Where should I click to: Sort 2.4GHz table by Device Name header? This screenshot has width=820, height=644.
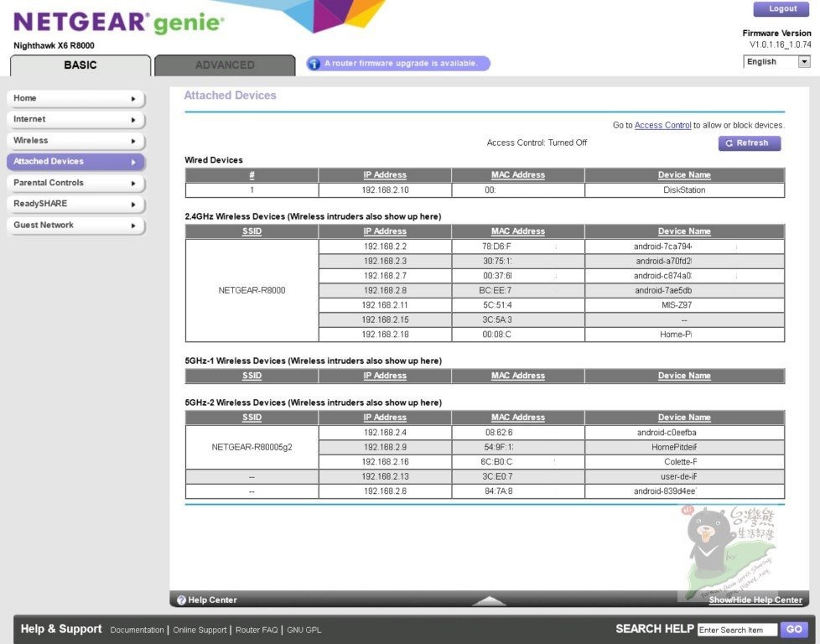(x=684, y=231)
